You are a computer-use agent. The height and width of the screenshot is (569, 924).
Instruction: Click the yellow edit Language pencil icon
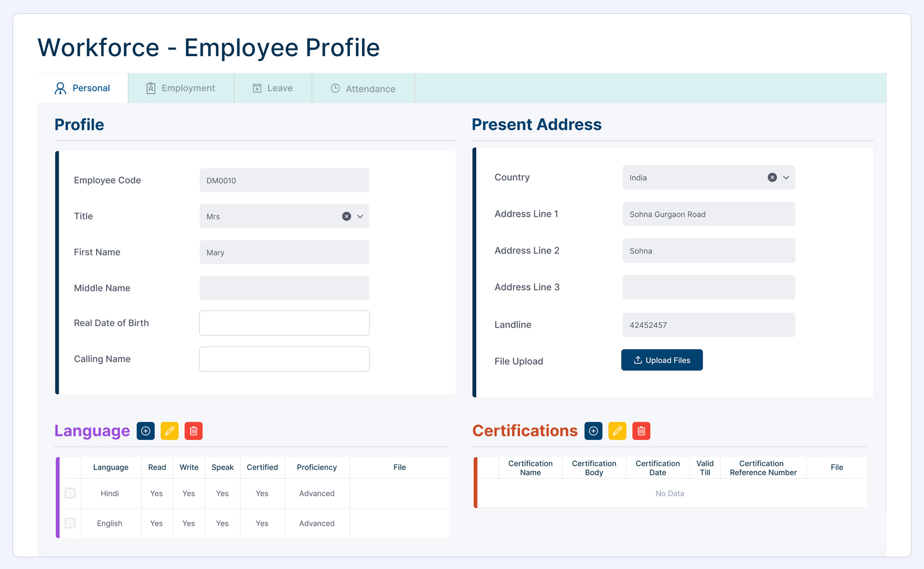click(x=169, y=431)
